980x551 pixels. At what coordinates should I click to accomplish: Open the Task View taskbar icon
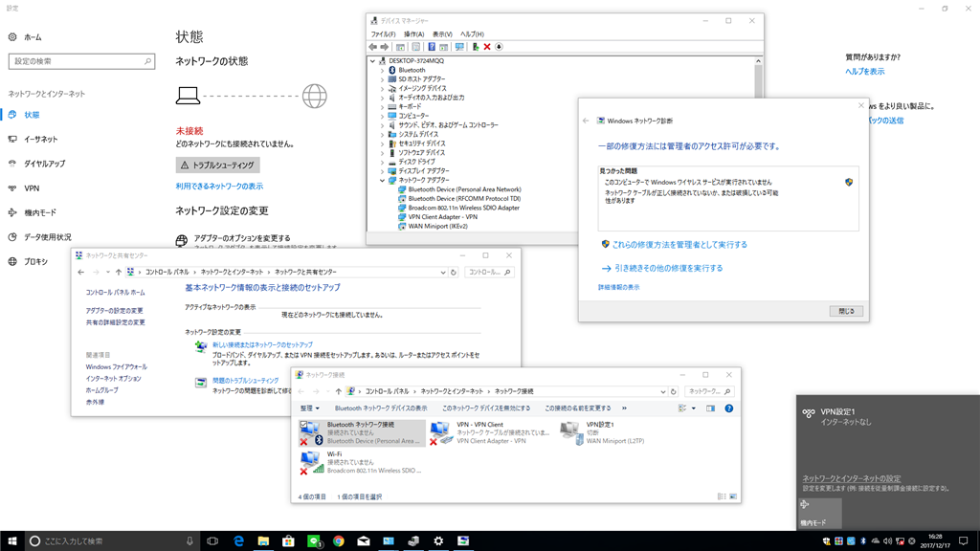(x=212, y=541)
